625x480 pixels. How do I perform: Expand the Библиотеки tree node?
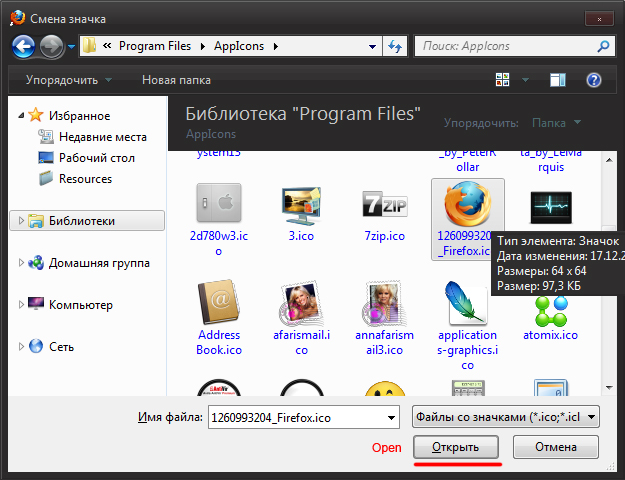click(21, 220)
